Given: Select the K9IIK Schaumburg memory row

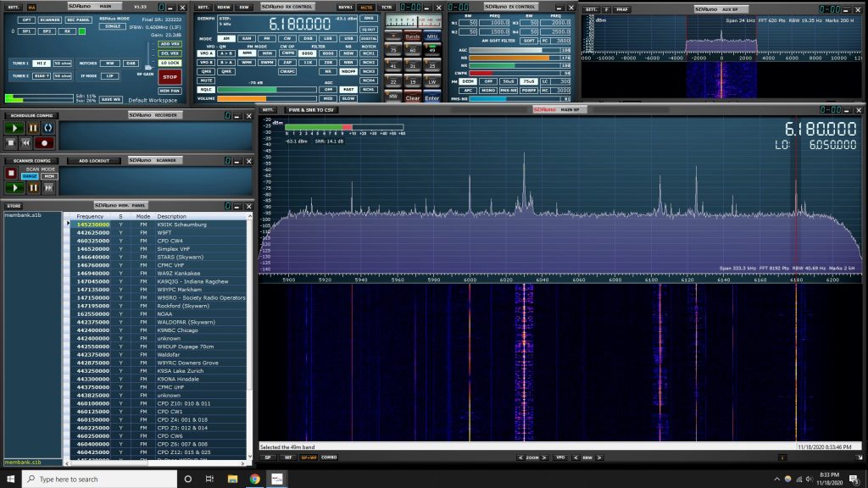Looking at the screenshot, I should pyautogui.click(x=158, y=225).
